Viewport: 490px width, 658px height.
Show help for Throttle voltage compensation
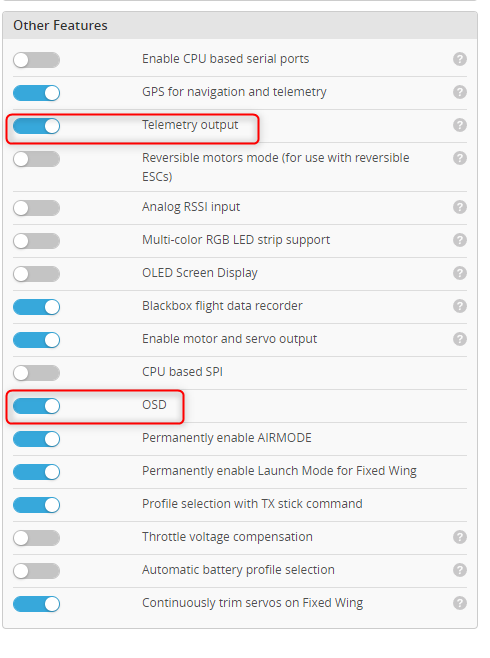(460, 537)
